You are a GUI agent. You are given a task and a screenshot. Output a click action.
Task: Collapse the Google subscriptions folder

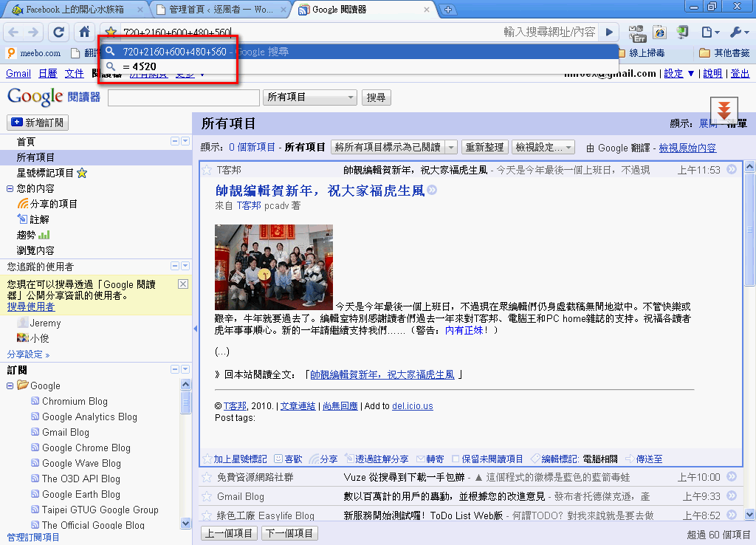(10, 385)
